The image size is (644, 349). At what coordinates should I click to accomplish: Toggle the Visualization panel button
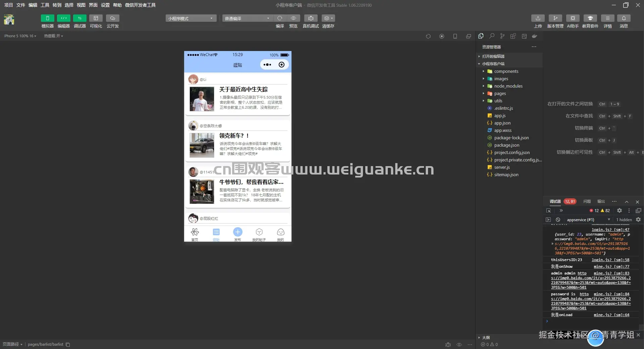96,18
